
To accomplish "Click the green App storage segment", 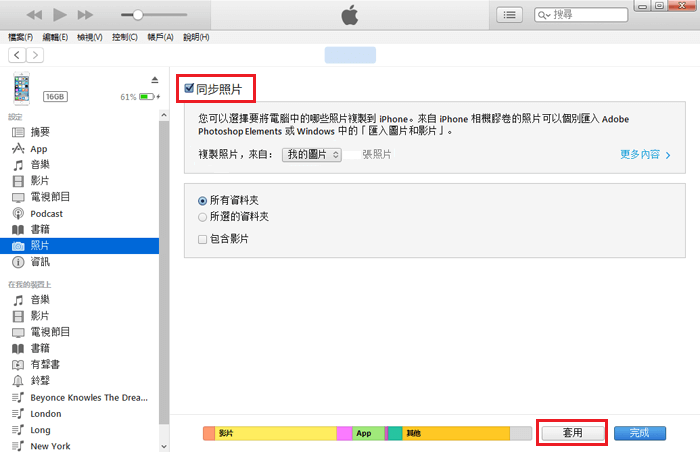I will tap(368, 433).
